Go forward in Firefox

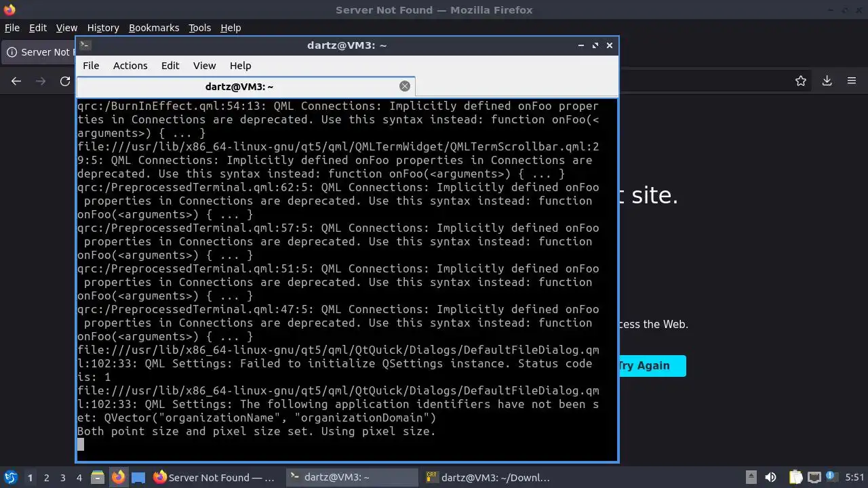tap(41, 81)
